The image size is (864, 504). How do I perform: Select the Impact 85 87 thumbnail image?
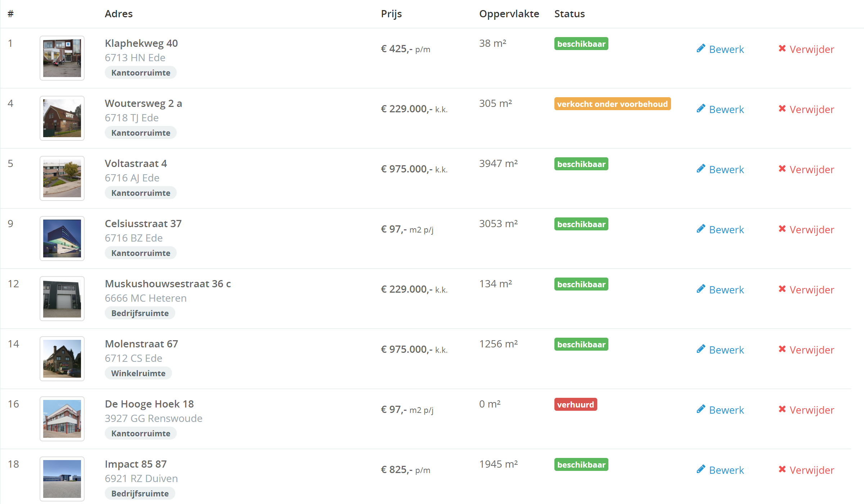coord(62,479)
